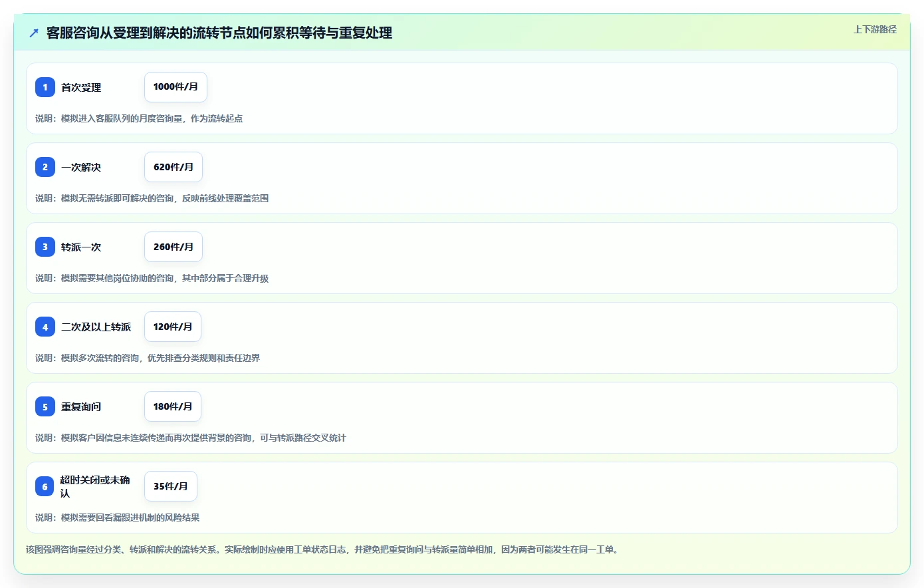Click the 120件/月 value chip
924x588 pixels.
(173, 327)
